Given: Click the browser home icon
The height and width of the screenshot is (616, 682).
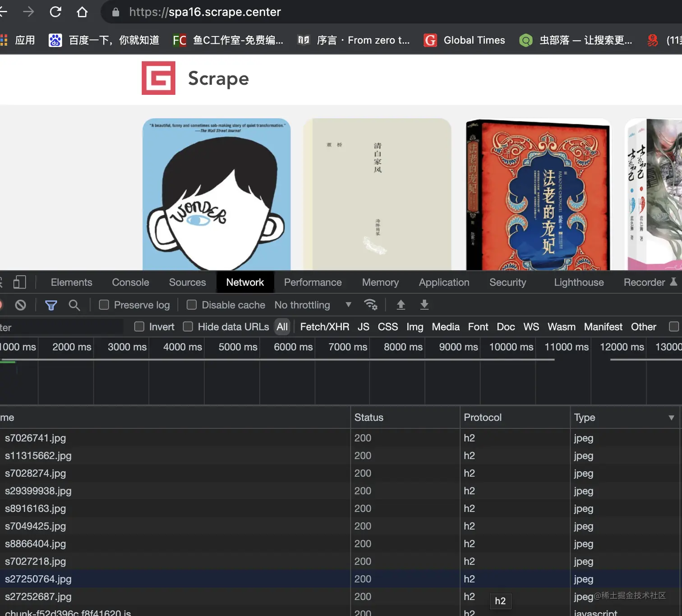Looking at the screenshot, I should 82,12.
